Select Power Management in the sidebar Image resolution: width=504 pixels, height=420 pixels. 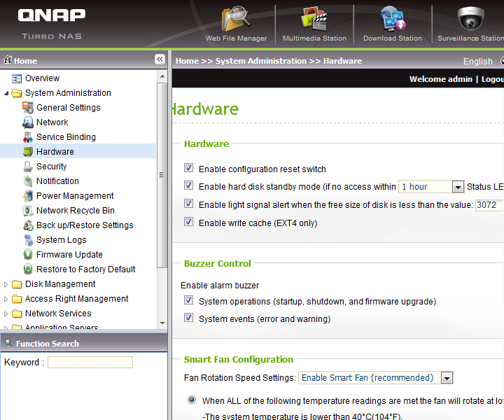pos(75,196)
